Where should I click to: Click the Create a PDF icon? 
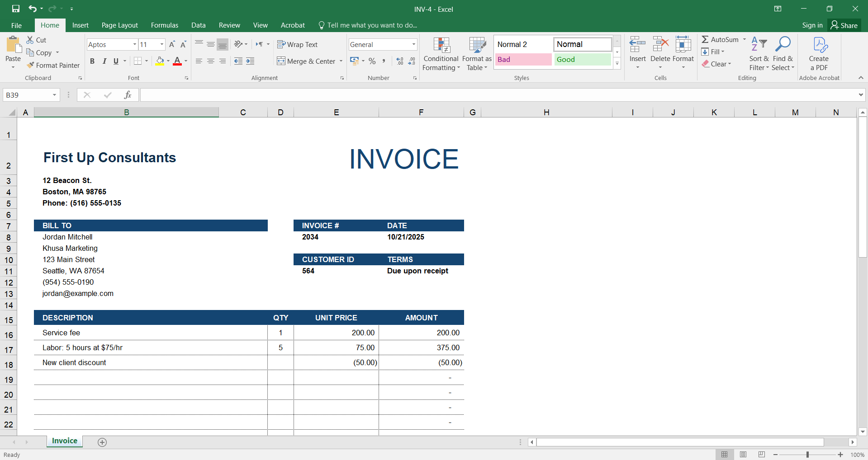point(819,45)
